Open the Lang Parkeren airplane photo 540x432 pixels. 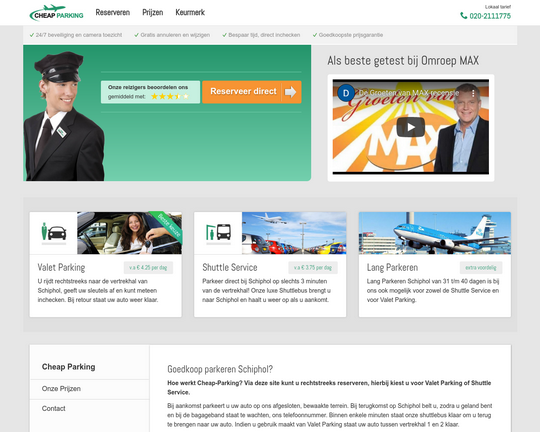(x=435, y=233)
